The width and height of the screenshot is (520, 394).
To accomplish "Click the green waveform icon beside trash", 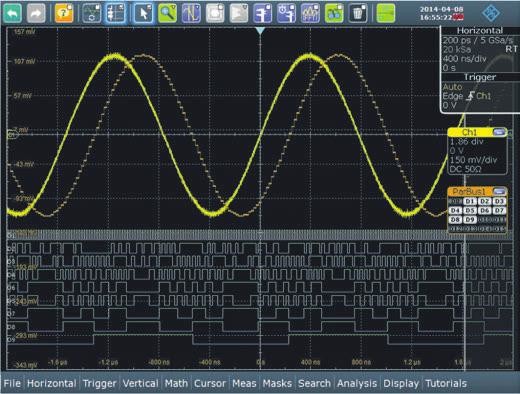I will [386, 13].
